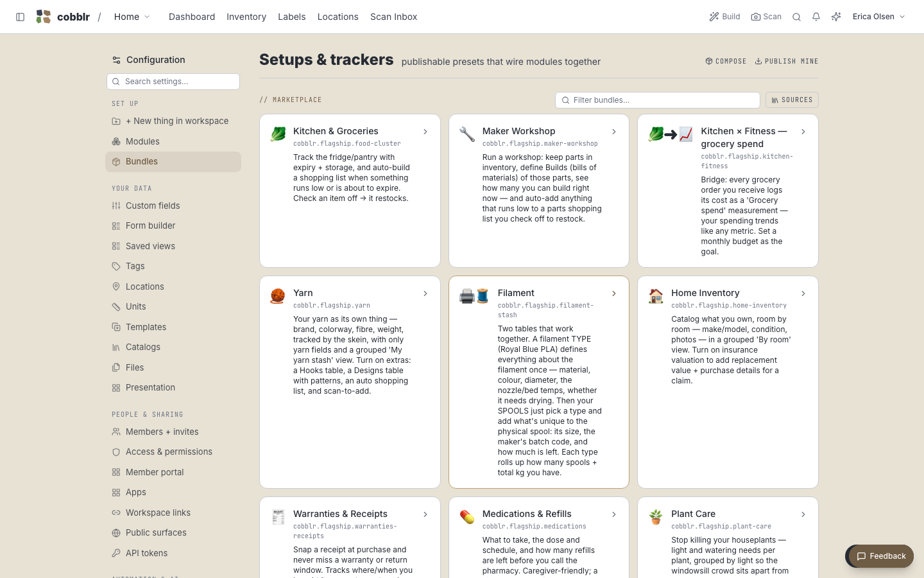The image size is (924, 578).
Task: Open notifications bell icon
Action: [x=816, y=17]
